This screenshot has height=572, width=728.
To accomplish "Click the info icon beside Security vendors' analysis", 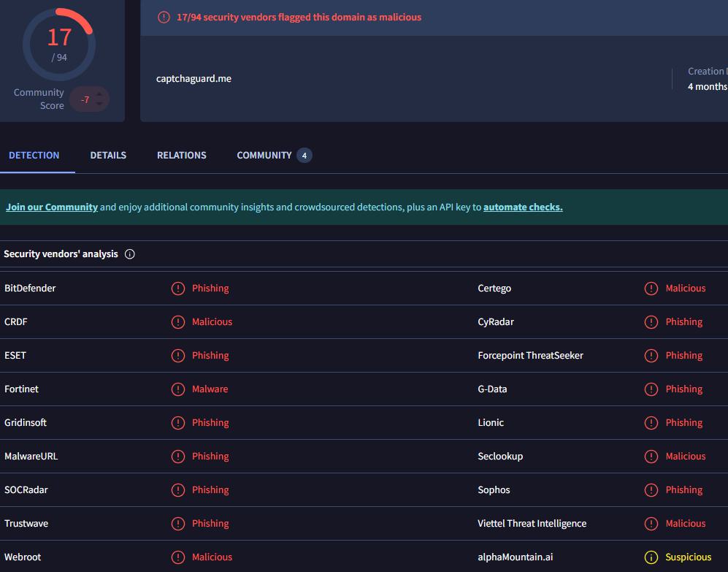I will [x=130, y=254].
